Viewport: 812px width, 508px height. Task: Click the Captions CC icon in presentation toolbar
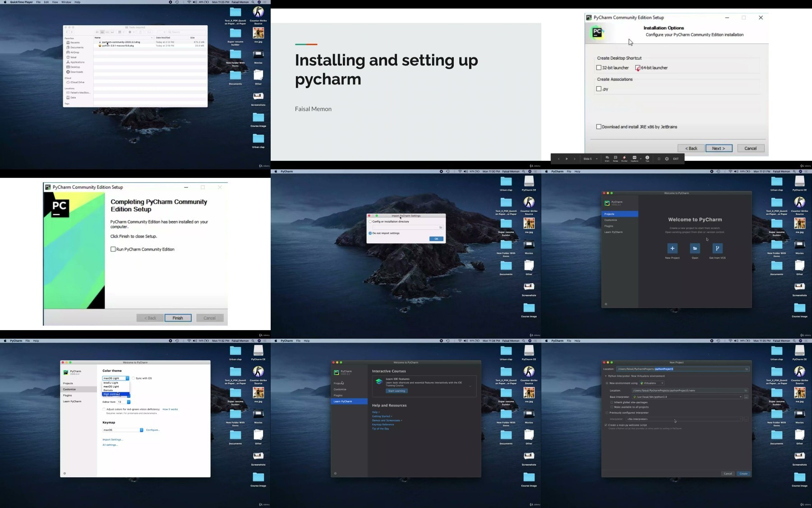634,158
